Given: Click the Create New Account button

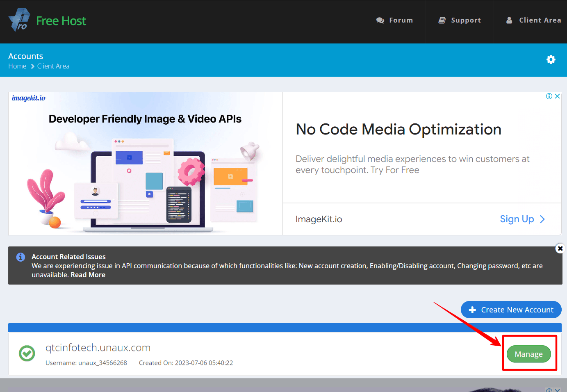Looking at the screenshot, I should point(511,310).
